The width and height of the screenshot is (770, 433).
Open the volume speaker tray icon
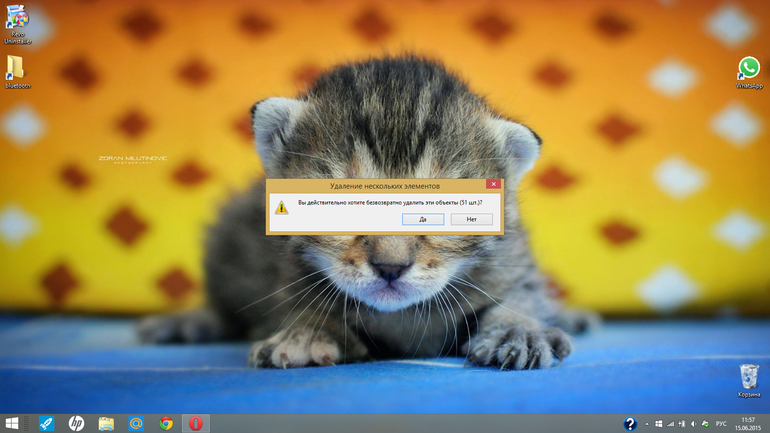(693, 424)
